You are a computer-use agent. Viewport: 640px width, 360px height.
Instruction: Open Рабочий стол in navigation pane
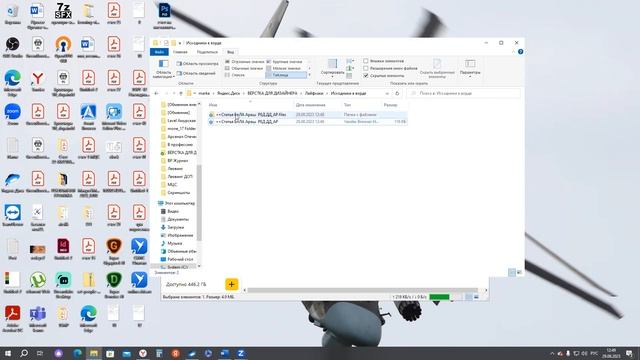pos(177,259)
